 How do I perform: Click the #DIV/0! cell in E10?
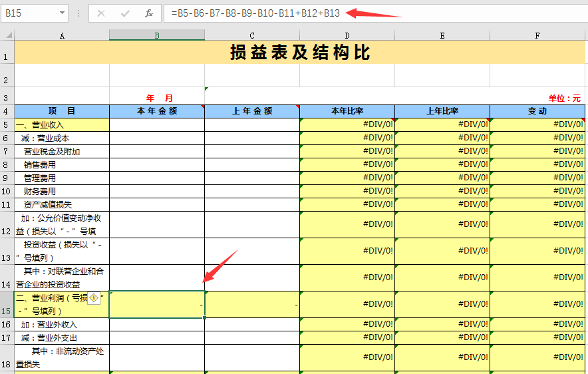(442, 191)
